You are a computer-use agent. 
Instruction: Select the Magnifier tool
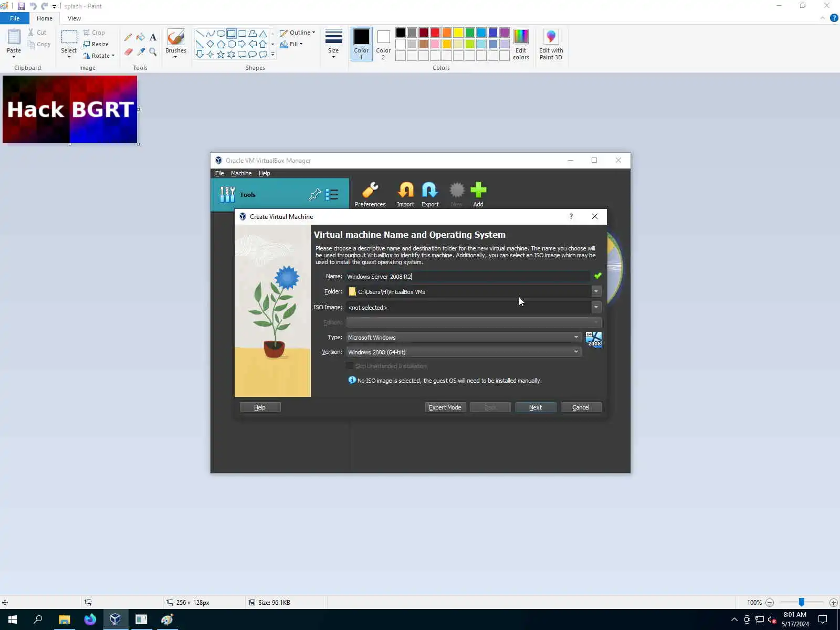point(153,51)
